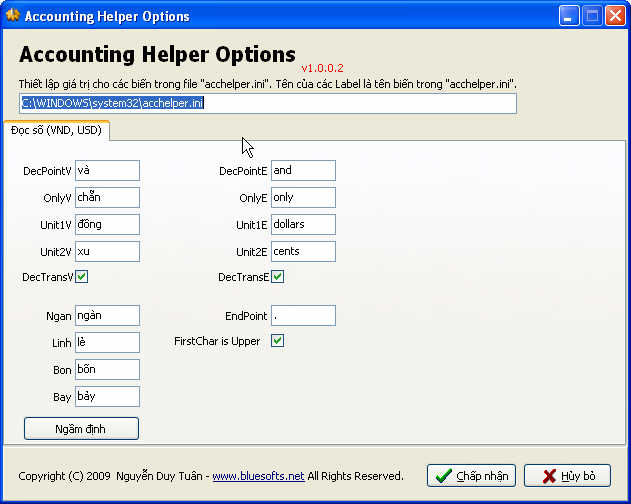This screenshot has height=504, width=631.
Task: Open the www.bluesofts.net link
Action: 258,476
